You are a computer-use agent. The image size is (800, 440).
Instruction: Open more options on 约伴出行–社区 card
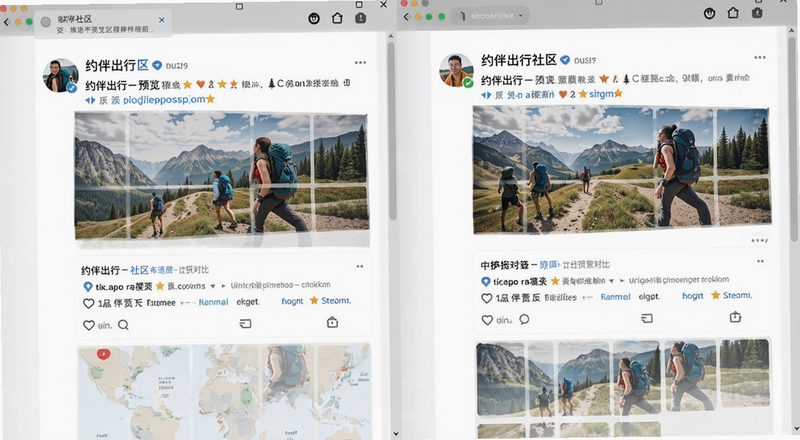[x=360, y=266]
